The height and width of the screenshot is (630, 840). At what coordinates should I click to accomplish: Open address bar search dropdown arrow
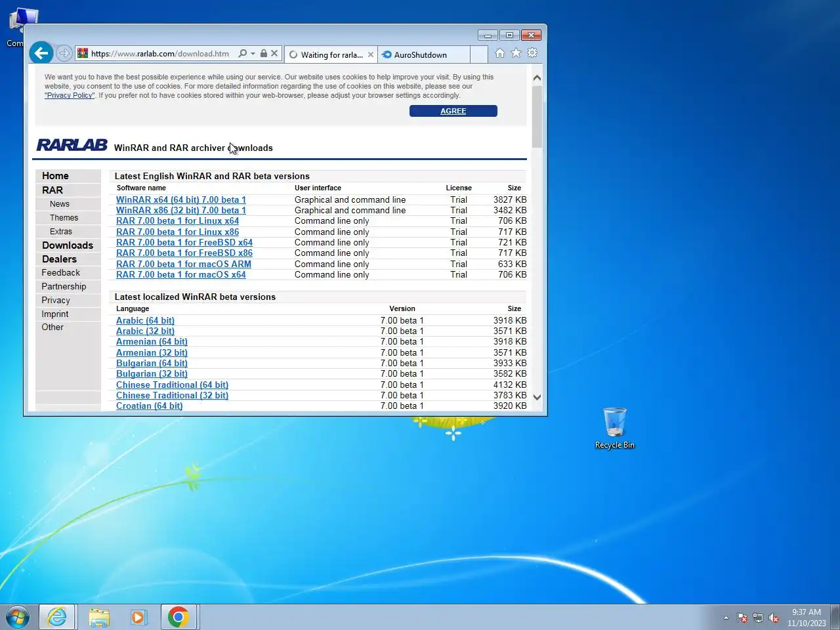[x=253, y=54]
